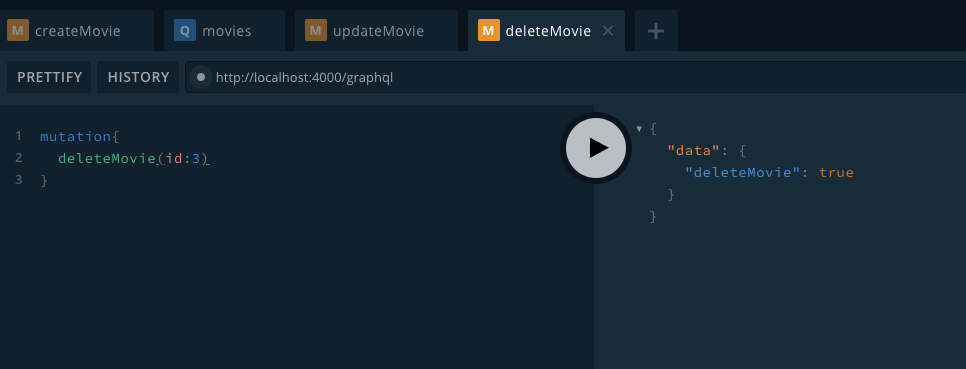Click the "data" key in response

(694, 150)
